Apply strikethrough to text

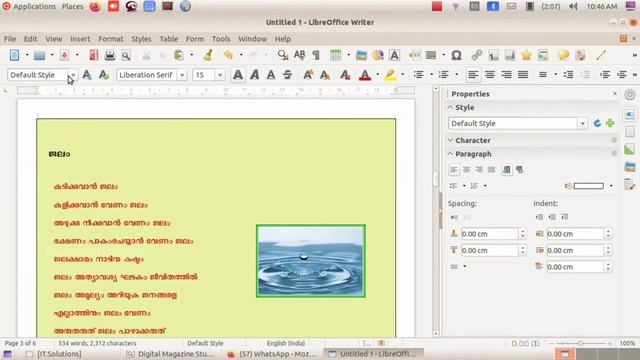pos(288,75)
